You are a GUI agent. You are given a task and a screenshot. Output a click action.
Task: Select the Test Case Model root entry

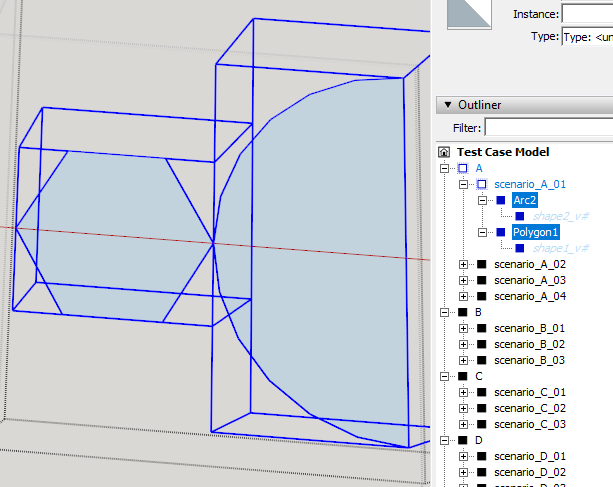(503, 152)
